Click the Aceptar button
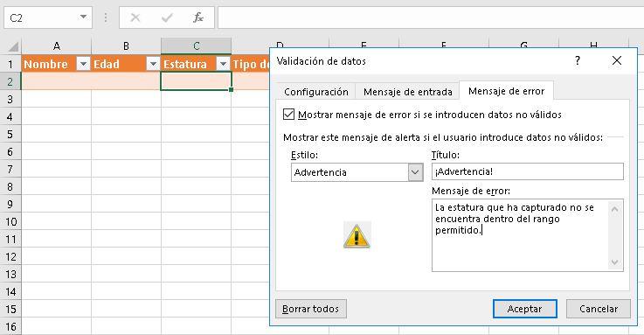644x335 pixels. (x=525, y=309)
